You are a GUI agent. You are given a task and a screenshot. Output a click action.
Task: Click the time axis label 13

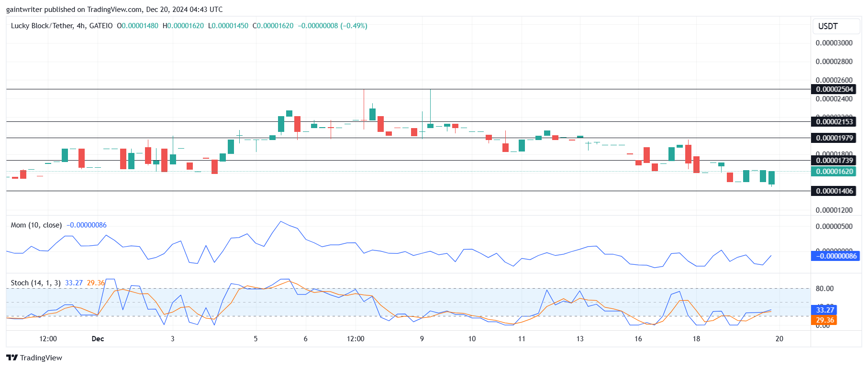tap(580, 339)
